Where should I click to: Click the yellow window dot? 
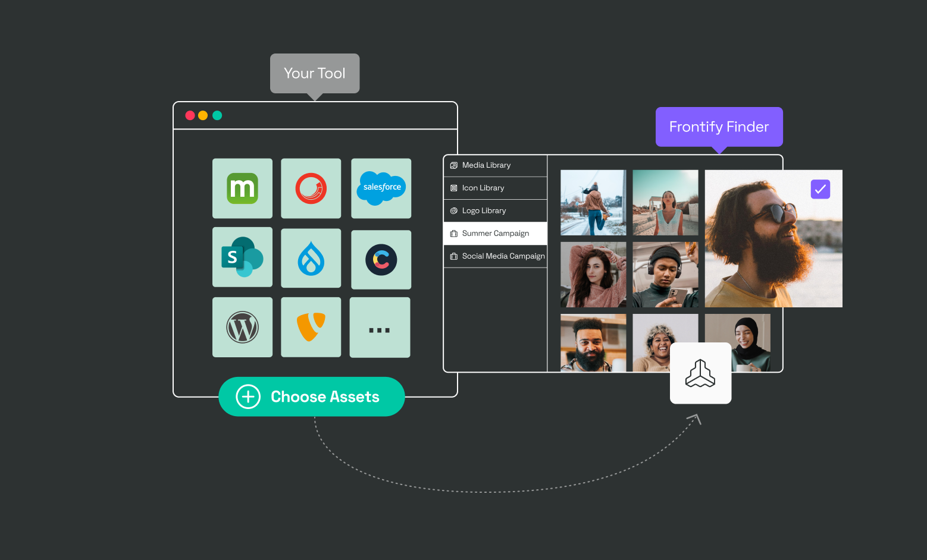pos(203,115)
